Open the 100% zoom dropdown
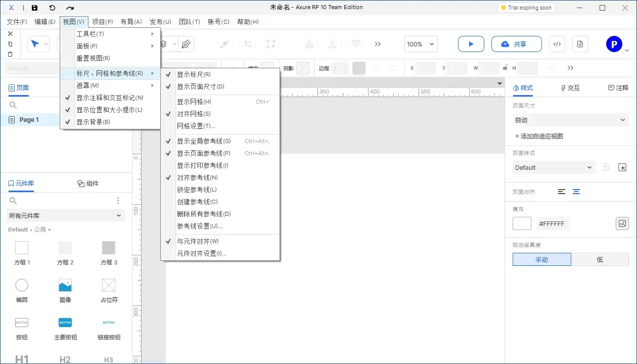Screen dimensions: 637x364 (420, 44)
